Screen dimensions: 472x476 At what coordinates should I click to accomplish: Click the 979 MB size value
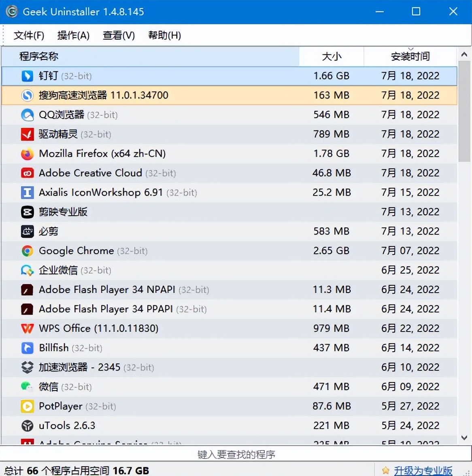tap(332, 329)
